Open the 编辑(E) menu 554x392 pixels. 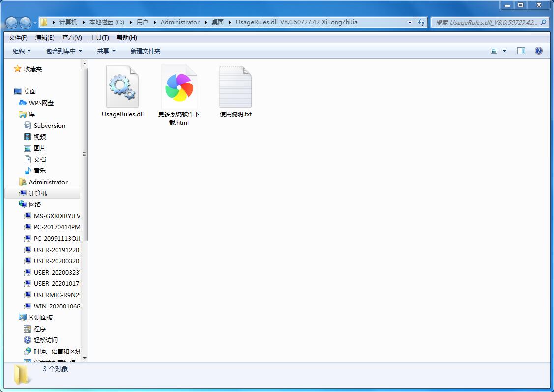[x=45, y=37]
